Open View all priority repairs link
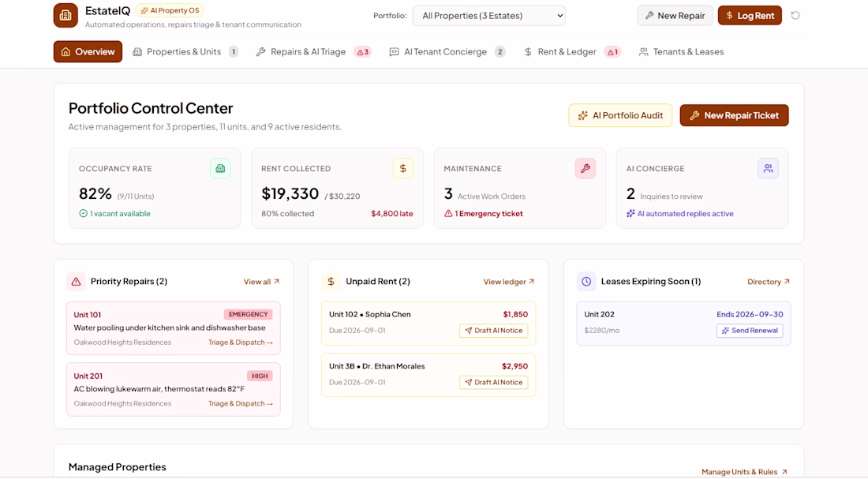The height and width of the screenshot is (479, 868). point(261,282)
